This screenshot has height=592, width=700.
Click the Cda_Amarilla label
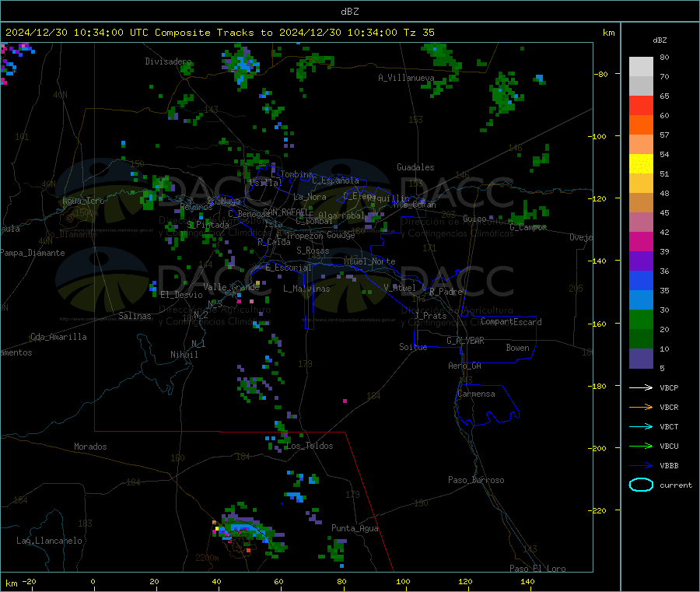[x=58, y=337]
